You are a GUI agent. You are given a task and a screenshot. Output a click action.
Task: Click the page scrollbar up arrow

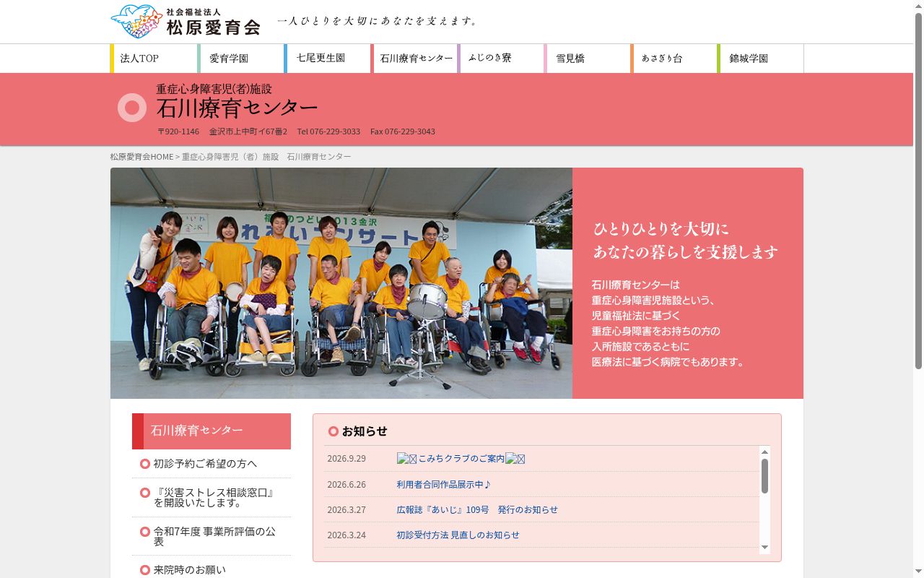(x=918, y=6)
